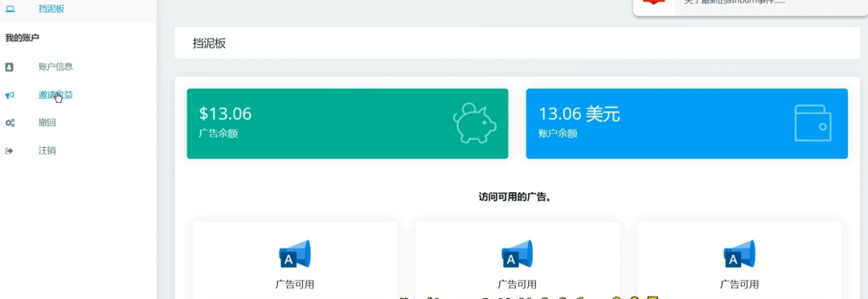Click the account badge icon beside 账户信息
Screen dimensions: 868x299
coord(10,67)
